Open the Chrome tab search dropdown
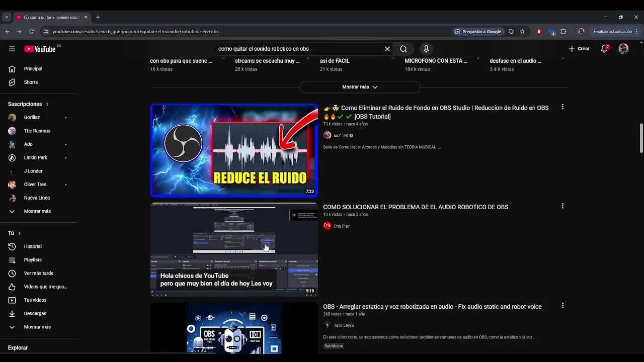 [6, 17]
